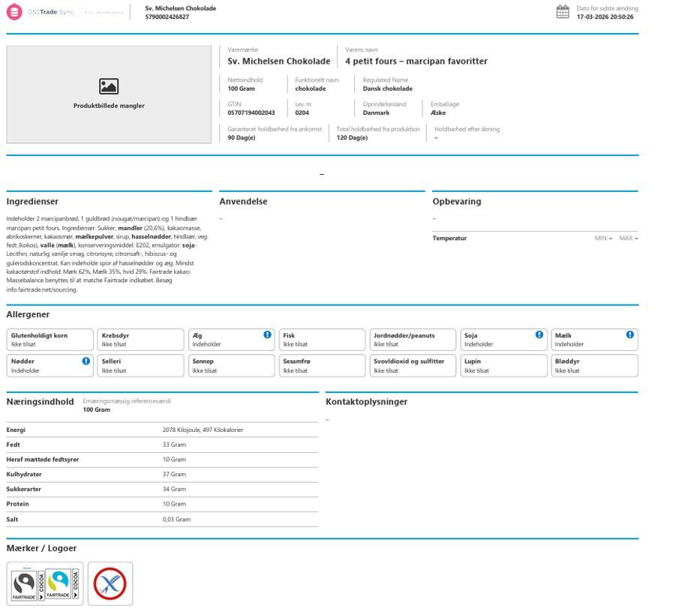Click the 'Mærker / Logoer' section heading

pos(41,548)
